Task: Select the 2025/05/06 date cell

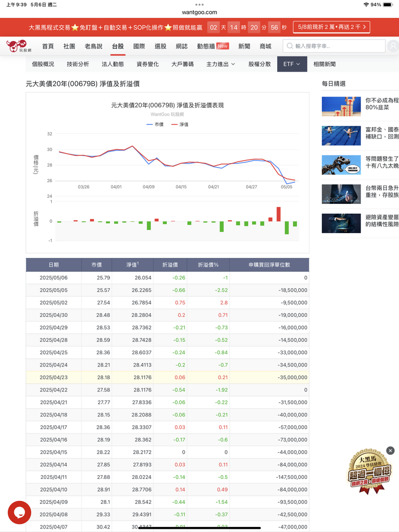Action: tap(54, 277)
